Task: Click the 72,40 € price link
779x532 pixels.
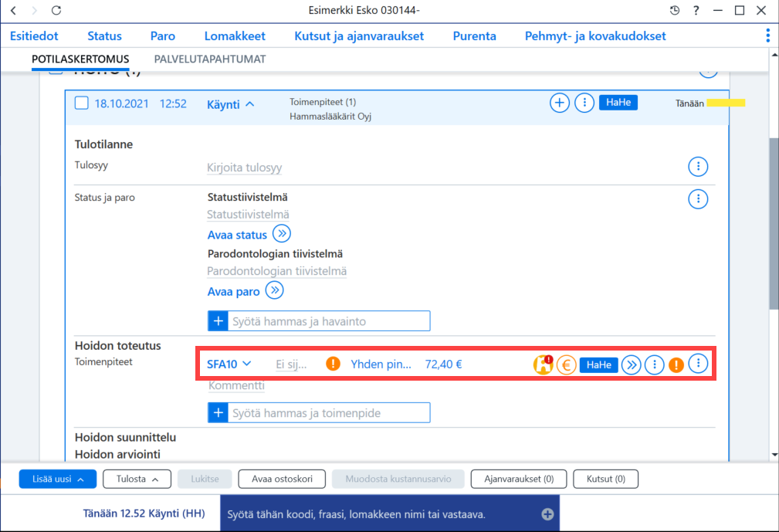Action: (443, 364)
